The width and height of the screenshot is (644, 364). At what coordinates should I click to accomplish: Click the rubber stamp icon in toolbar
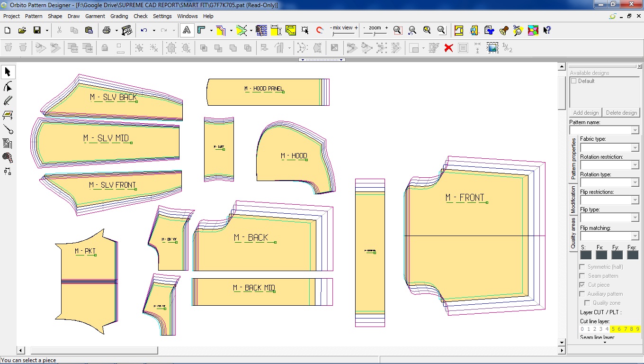504,30
